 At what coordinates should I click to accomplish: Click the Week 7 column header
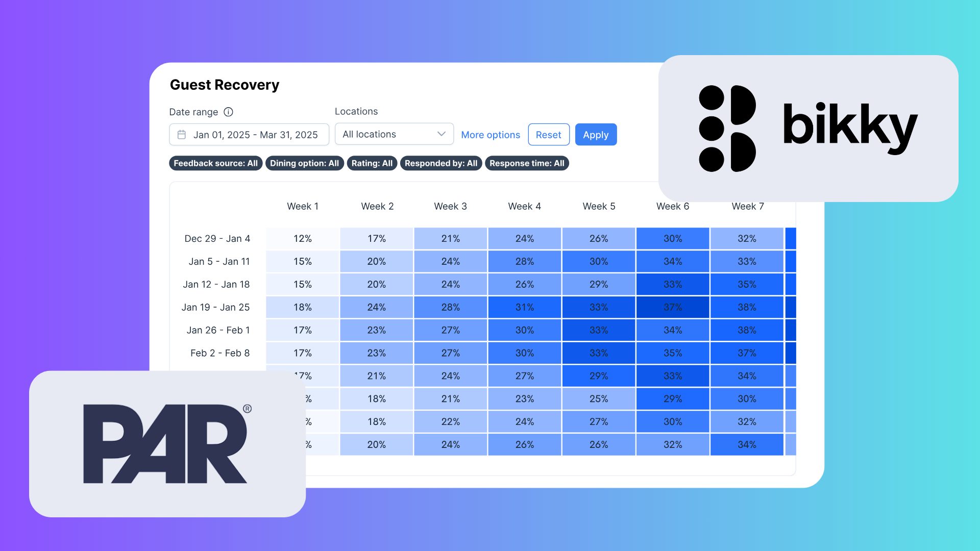[x=747, y=206]
